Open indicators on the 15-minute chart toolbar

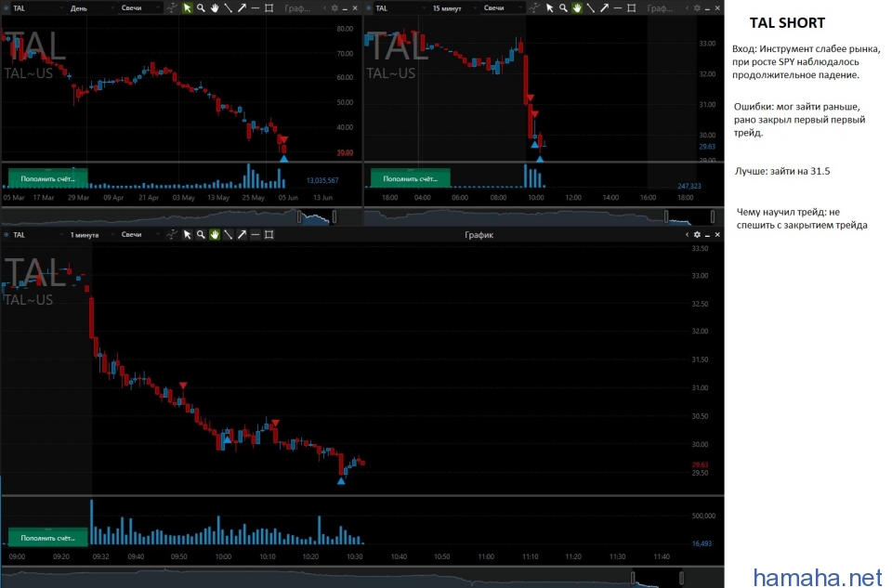534,8
